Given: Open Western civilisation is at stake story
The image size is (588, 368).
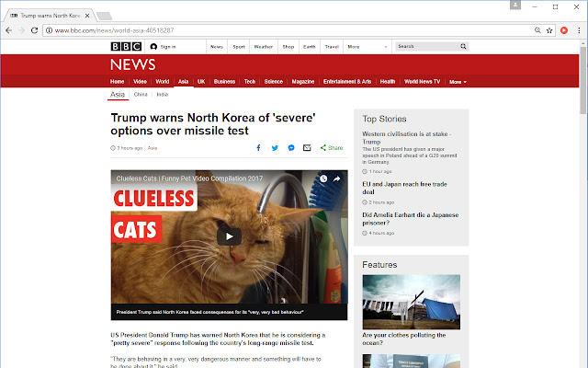Looking at the screenshot, I should point(406,138).
